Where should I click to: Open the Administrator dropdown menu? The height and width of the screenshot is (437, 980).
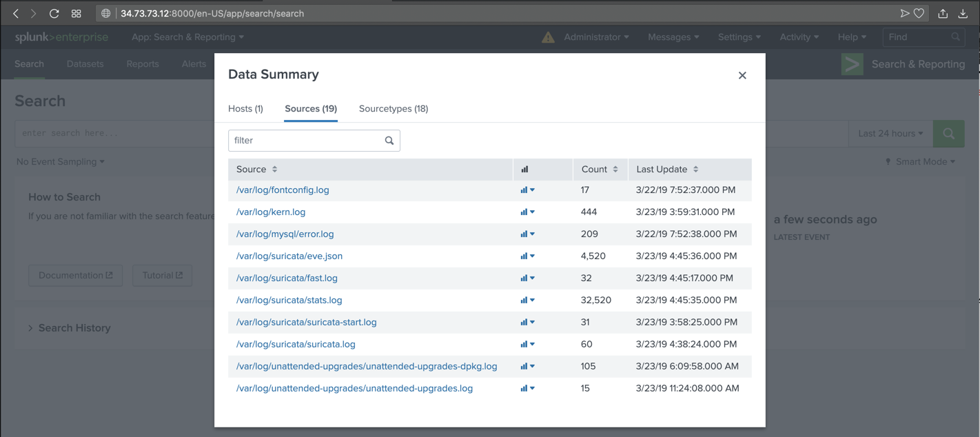pyautogui.click(x=596, y=37)
